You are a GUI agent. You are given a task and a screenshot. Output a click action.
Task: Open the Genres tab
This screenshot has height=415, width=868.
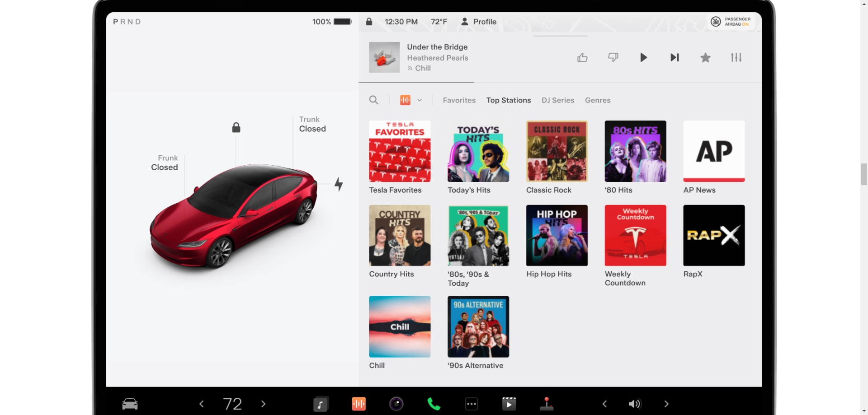click(x=598, y=100)
